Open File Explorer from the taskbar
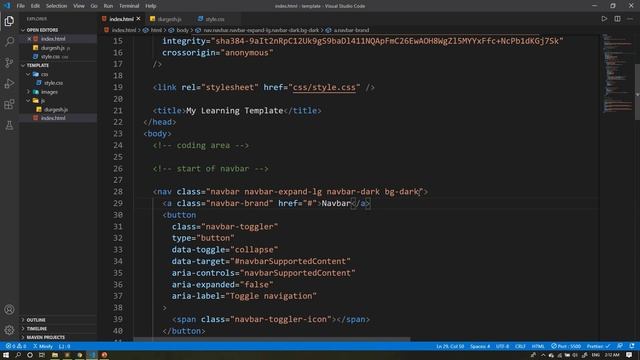 [x=54, y=355]
